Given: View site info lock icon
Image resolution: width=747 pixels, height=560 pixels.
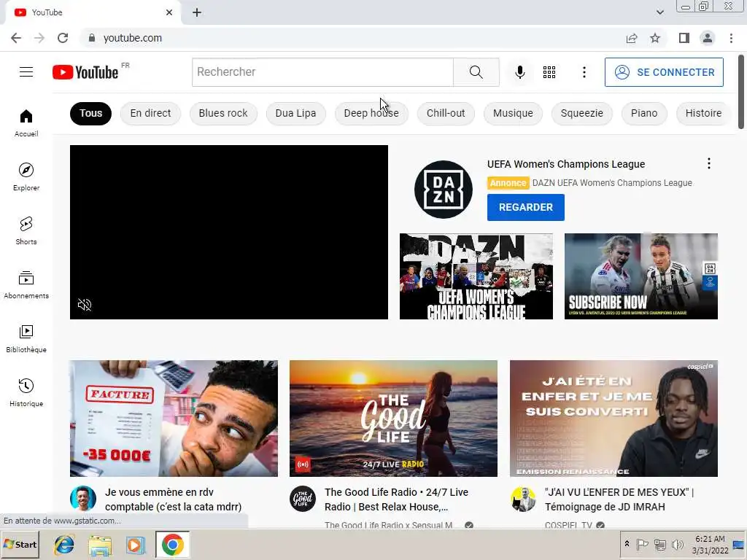Looking at the screenshot, I should coord(92,38).
